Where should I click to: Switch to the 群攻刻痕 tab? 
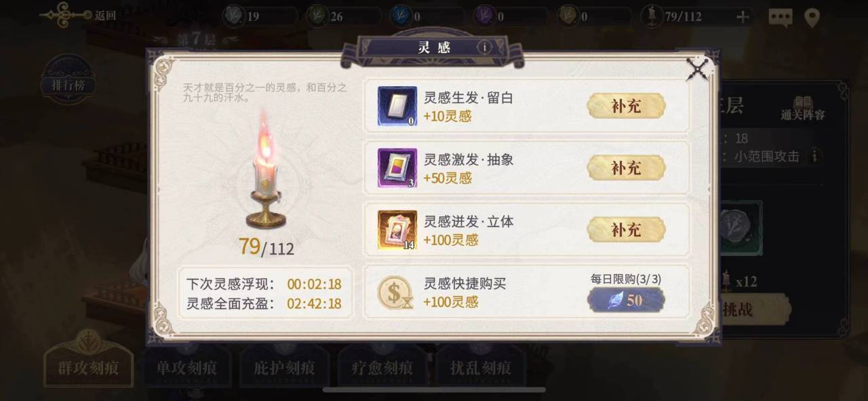coord(88,368)
